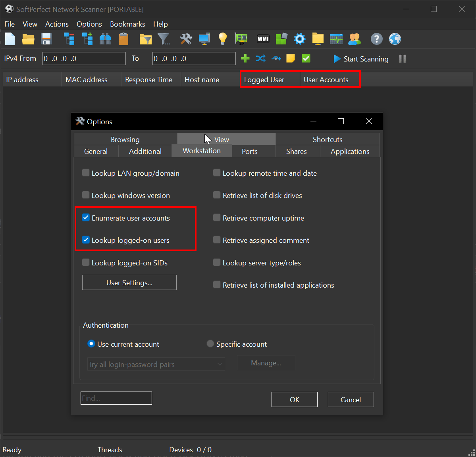Switch to the Applications tab
The height and width of the screenshot is (457, 476).
[x=350, y=151]
